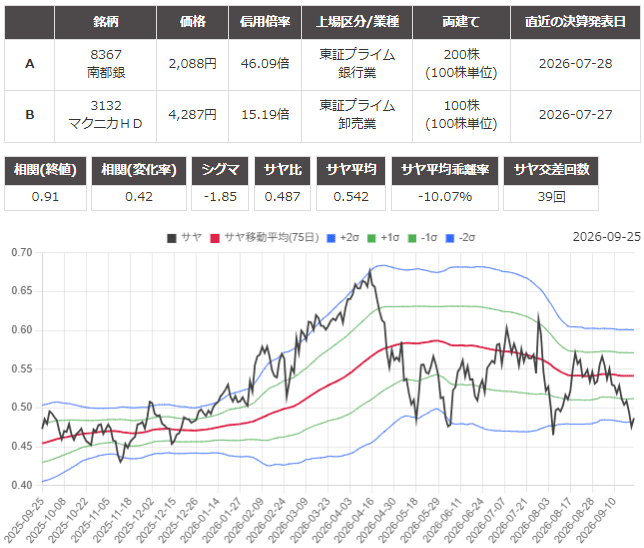This screenshot has width=644, height=548.
Task: Click the シグマ stat header
Action: click(220, 170)
